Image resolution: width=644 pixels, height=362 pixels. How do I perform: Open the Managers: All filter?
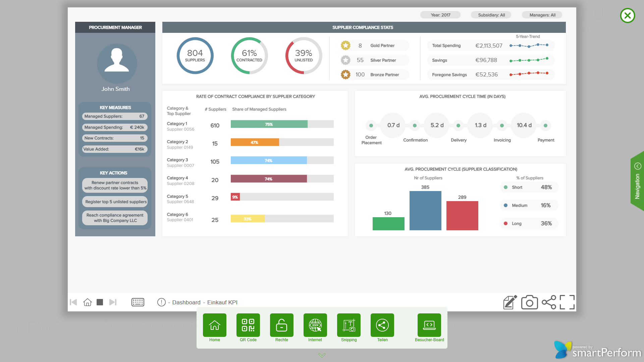[542, 15]
